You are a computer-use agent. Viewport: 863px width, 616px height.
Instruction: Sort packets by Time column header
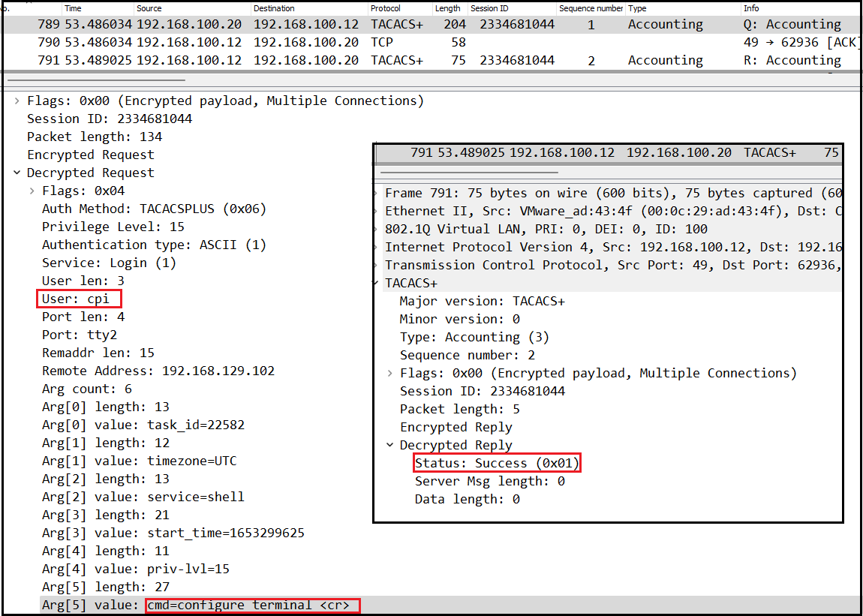[x=74, y=8]
